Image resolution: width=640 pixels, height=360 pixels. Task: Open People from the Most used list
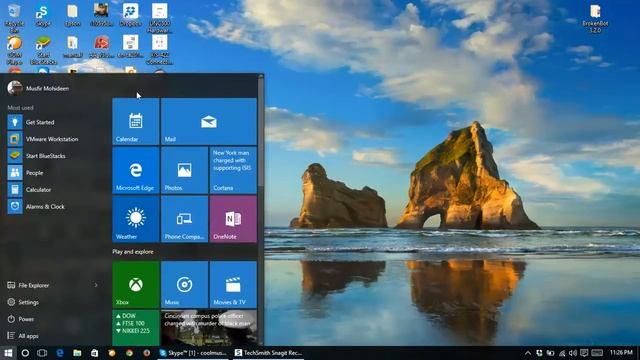click(x=55, y=173)
